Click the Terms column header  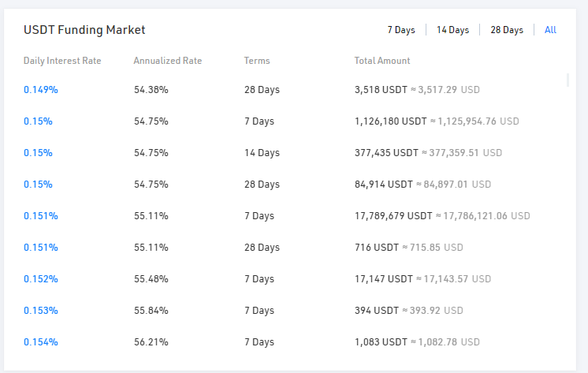(x=257, y=61)
